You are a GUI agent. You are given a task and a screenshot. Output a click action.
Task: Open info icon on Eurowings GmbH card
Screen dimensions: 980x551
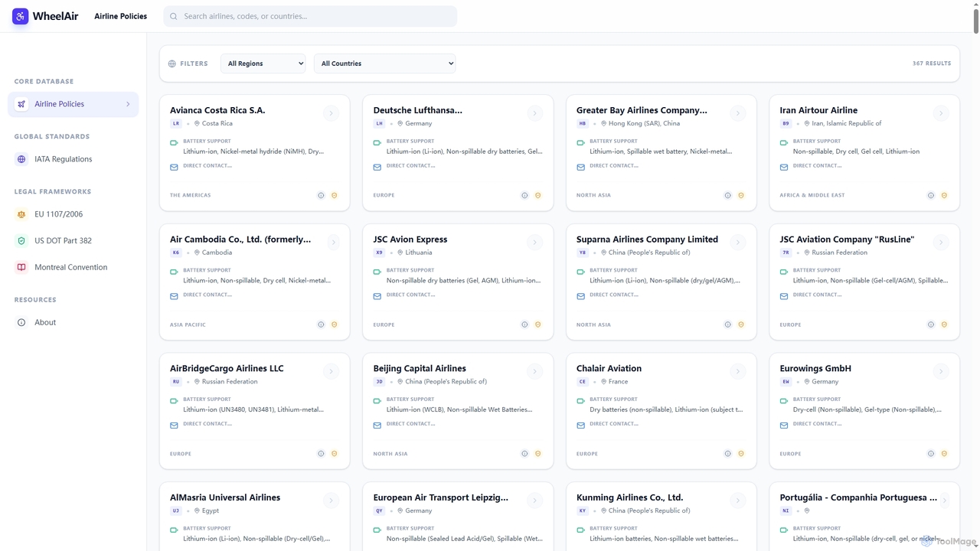931,454
